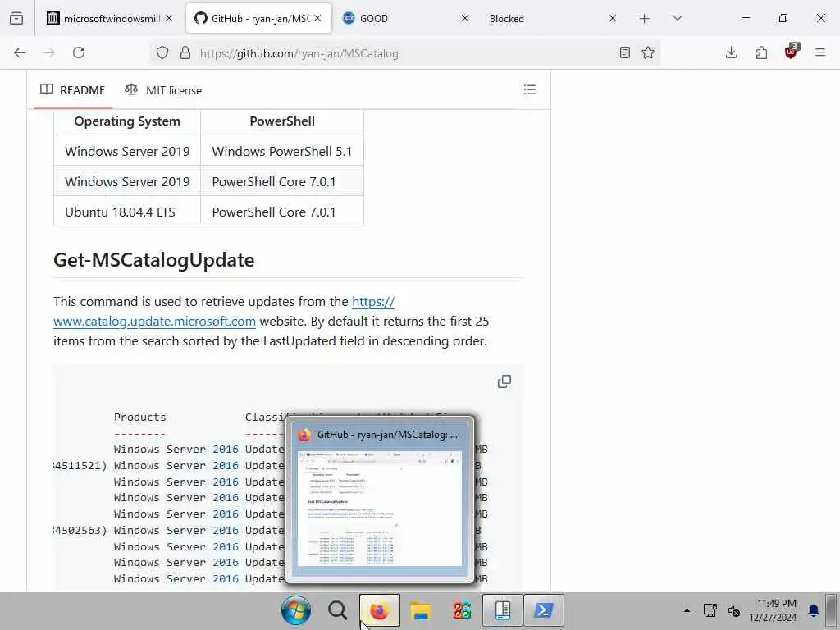This screenshot has height=630, width=840.
Task: Select the GitHub ryan-jan/MSCatalog tab
Action: click(258, 18)
